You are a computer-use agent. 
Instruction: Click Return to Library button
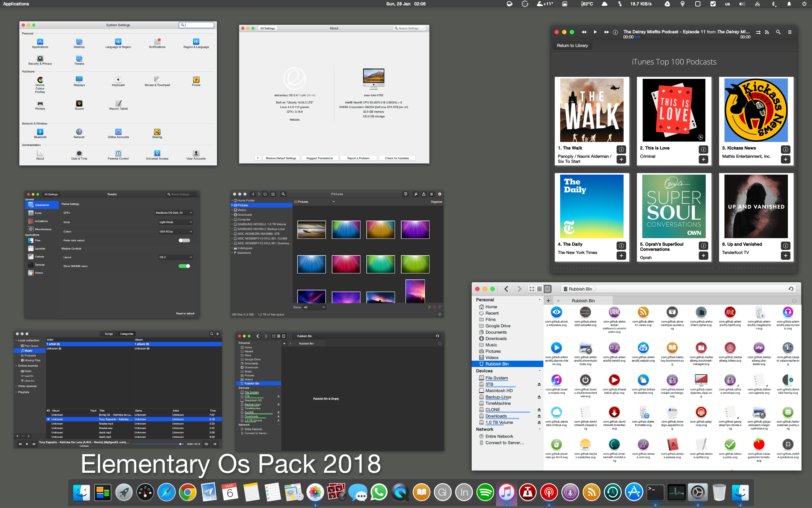(573, 46)
